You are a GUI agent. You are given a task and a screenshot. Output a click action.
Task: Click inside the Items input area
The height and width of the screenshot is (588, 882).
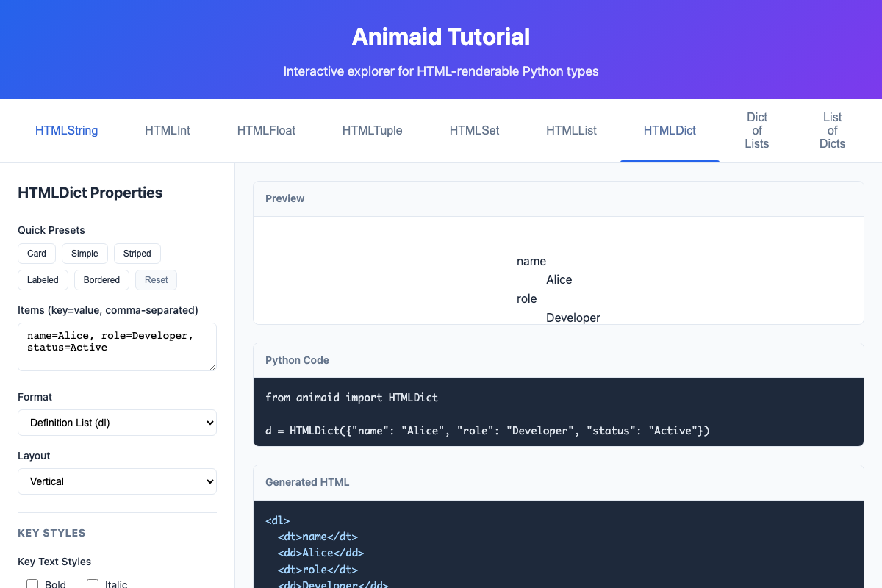pyautogui.click(x=117, y=346)
